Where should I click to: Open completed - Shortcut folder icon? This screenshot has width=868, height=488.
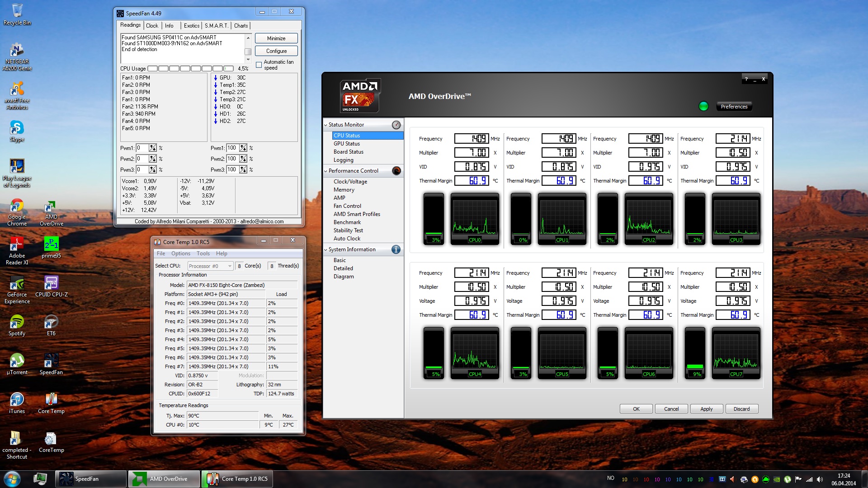[17, 446]
